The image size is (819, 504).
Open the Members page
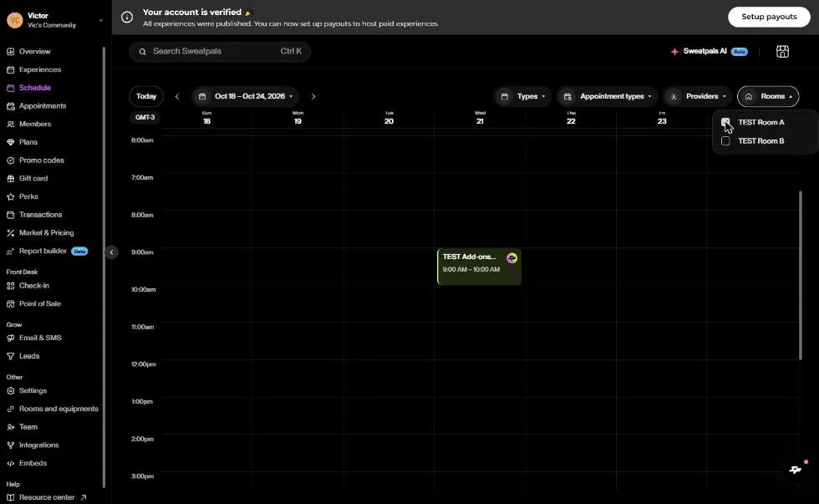tap(35, 125)
